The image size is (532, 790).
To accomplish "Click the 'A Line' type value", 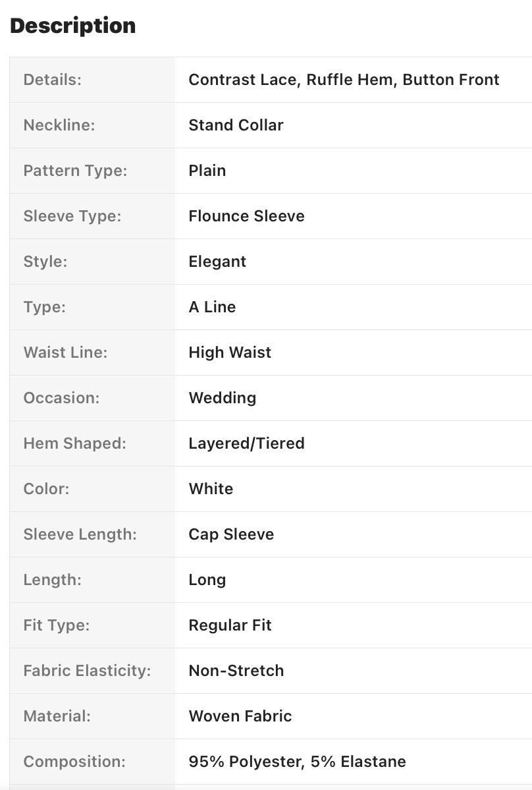I will pos(212,307).
